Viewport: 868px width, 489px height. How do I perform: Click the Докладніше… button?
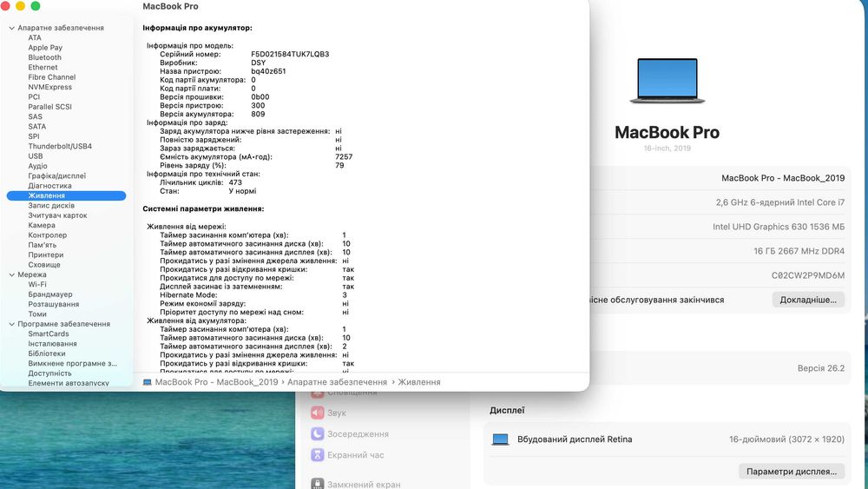pos(808,300)
